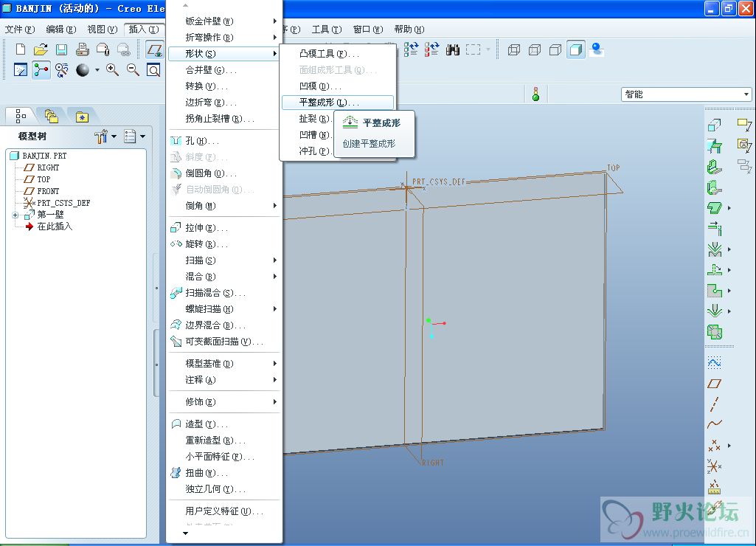Click the blue sphere enhanced realism icon

click(597, 49)
